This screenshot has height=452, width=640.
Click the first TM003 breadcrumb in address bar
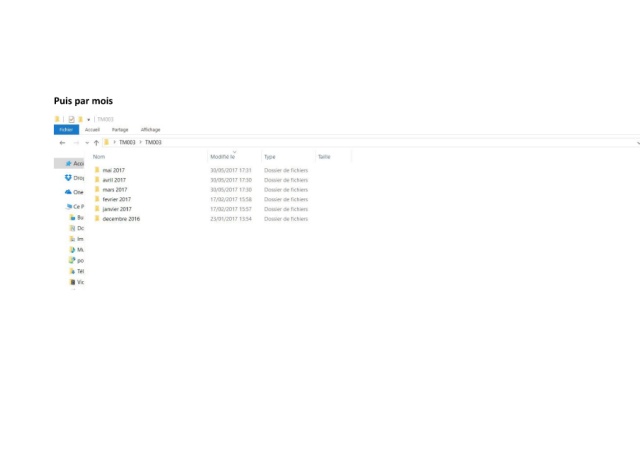127,143
